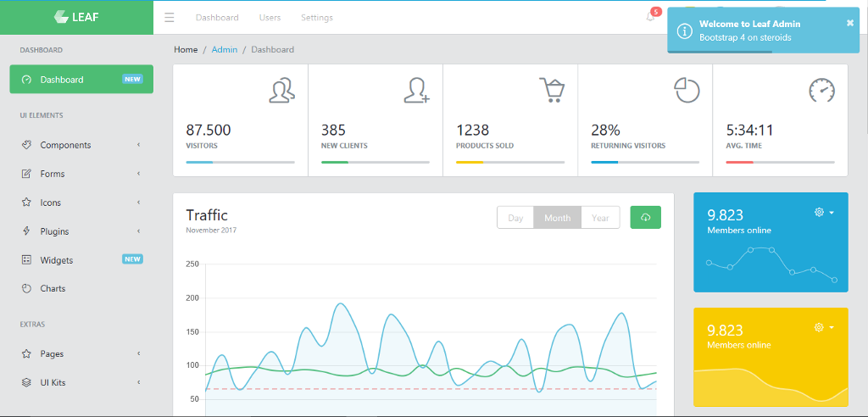Expand the Plugins sidebar menu
This screenshot has width=868, height=417.
[x=81, y=231]
